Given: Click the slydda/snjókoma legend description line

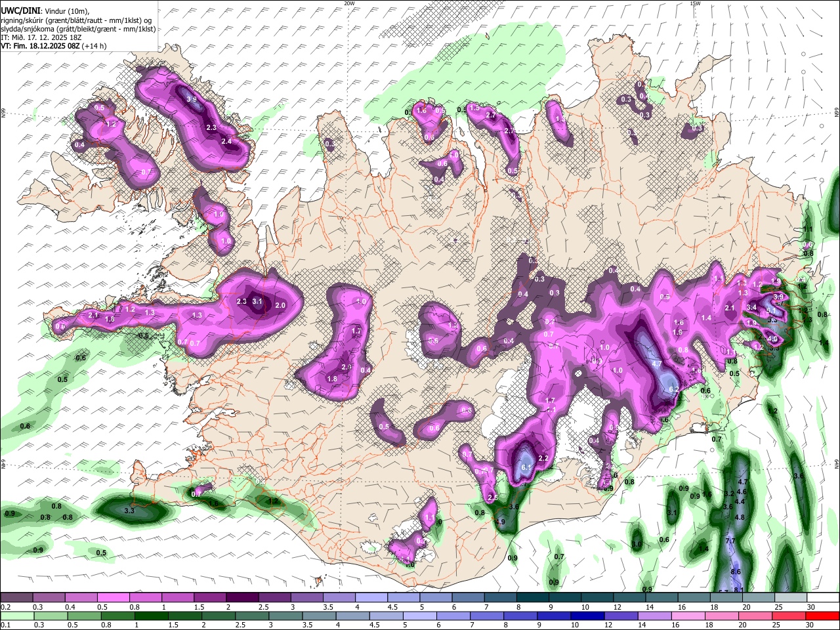Looking at the screenshot, I should pos(78,29).
